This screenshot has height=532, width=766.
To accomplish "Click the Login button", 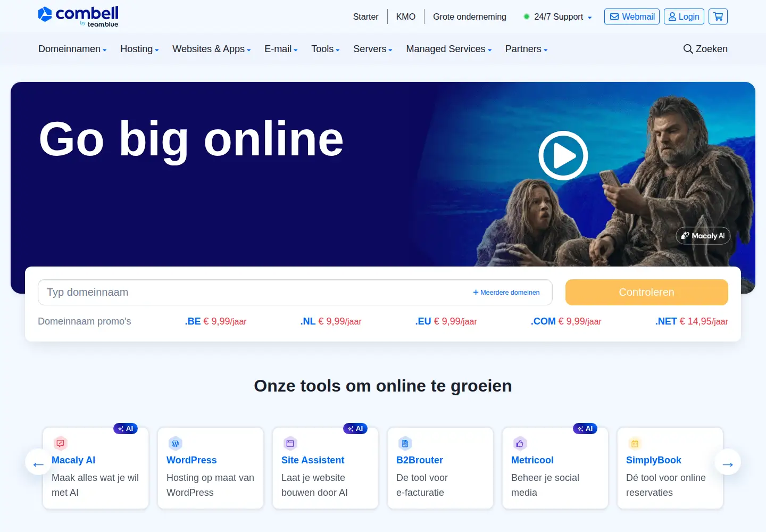I will (x=684, y=16).
